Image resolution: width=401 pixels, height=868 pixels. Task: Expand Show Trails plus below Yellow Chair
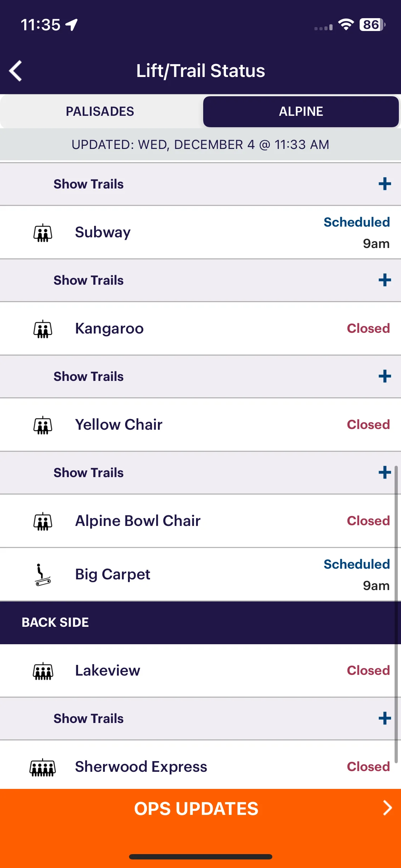(x=385, y=472)
